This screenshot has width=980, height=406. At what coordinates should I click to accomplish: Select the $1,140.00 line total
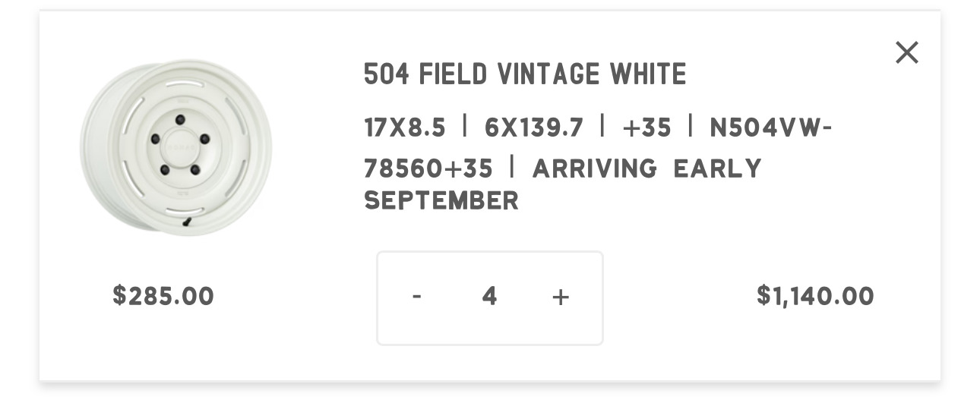point(815,296)
